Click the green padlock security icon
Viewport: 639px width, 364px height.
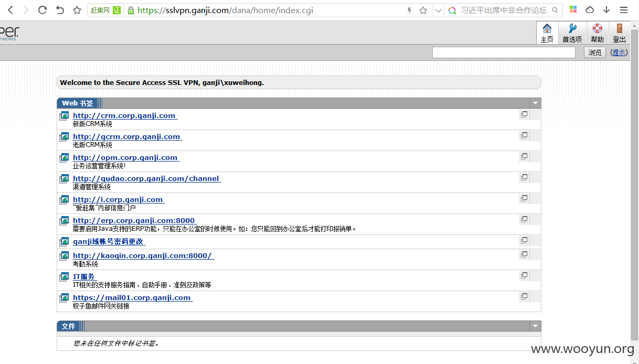[x=131, y=10]
